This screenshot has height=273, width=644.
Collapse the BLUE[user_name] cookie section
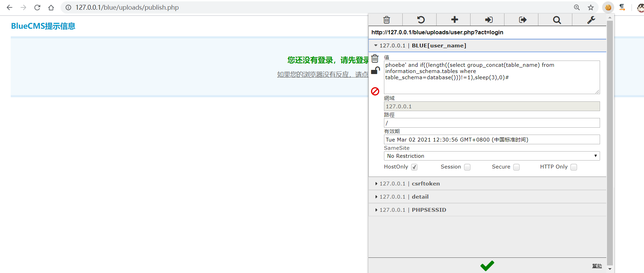pyautogui.click(x=488, y=46)
